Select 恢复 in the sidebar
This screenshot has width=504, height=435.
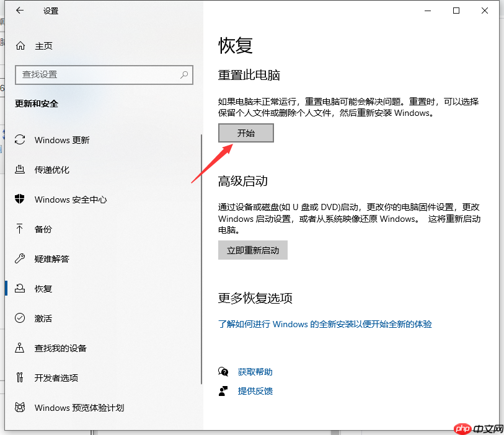[103, 288]
